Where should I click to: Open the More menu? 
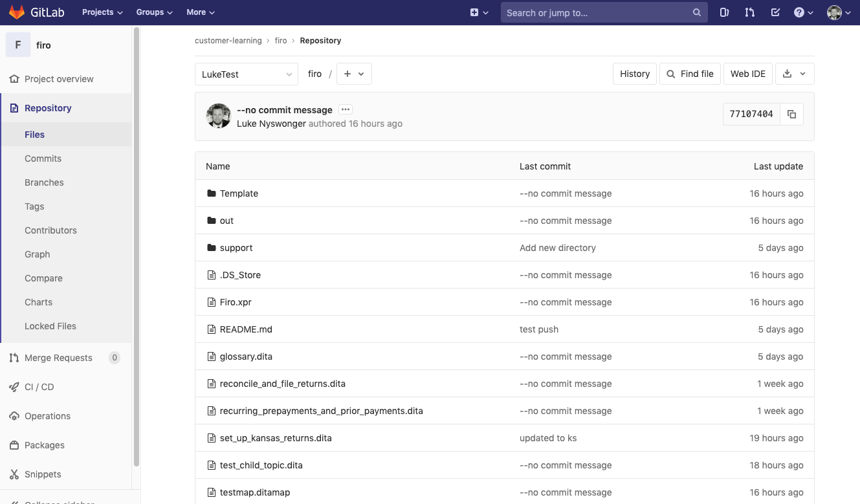point(201,12)
